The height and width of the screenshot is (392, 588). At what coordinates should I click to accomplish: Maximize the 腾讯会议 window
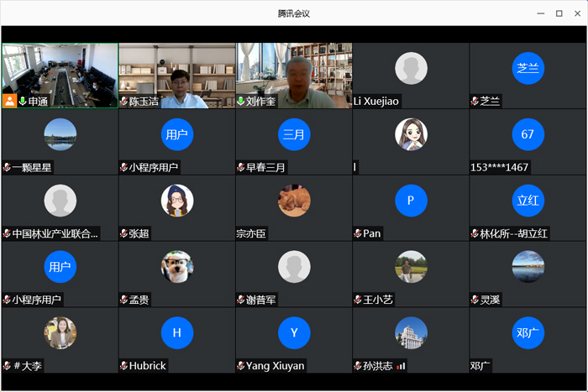point(559,13)
